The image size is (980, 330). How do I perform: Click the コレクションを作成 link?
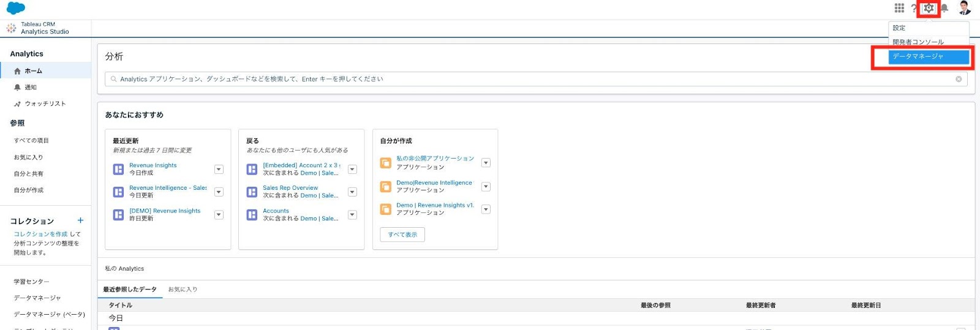tap(40, 234)
